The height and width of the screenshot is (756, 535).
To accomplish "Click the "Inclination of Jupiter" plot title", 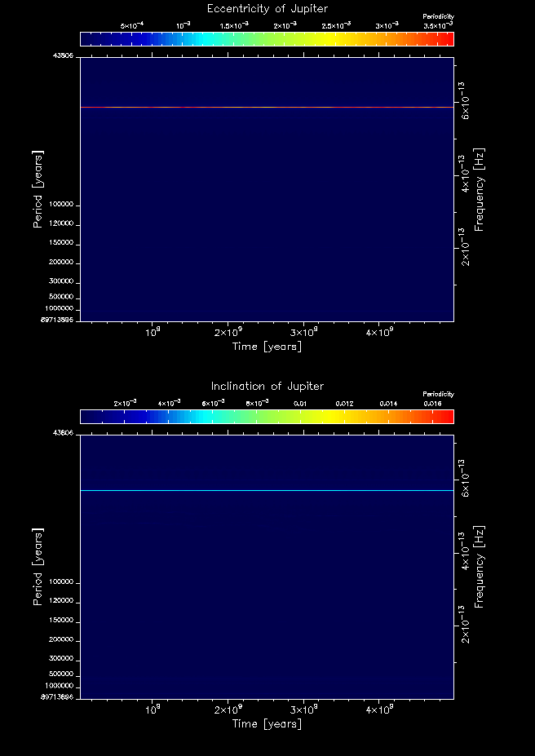I will 267,386.
